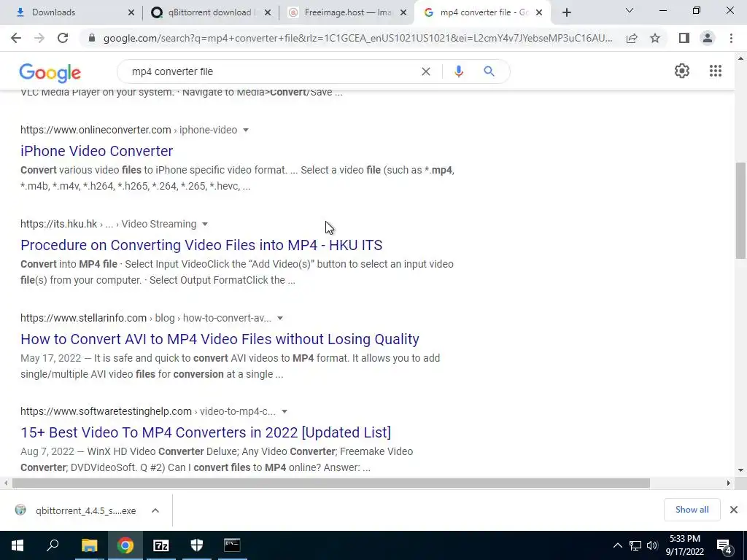Bookmark this tab with the star
The image size is (747, 560).
pyautogui.click(x=655, y=38)
